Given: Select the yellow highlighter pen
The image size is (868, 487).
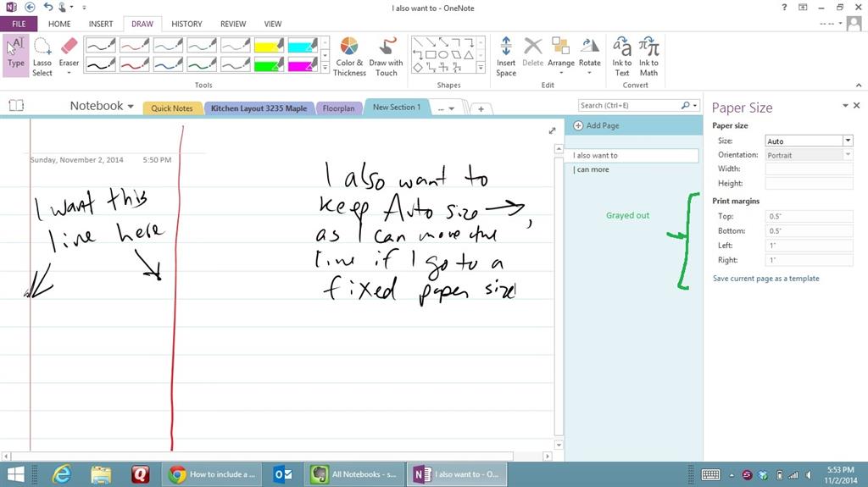Looking at the screenshot, I should click(x=269, y=45).
